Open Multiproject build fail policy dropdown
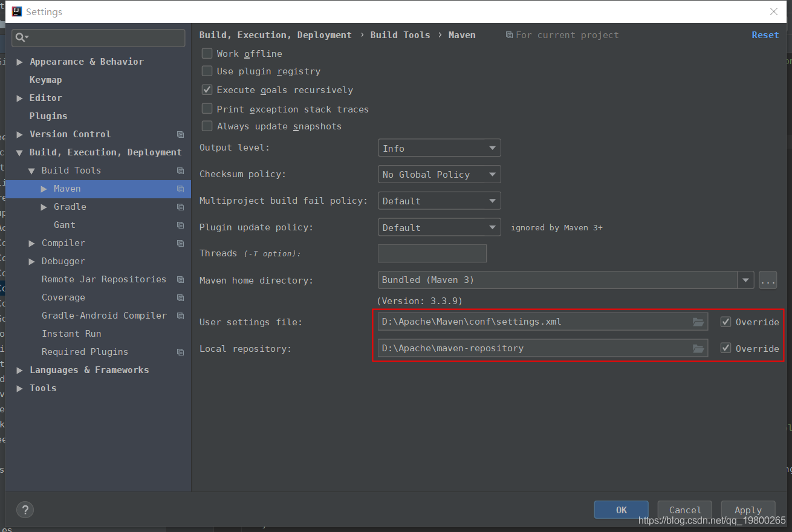The image size is (792, 532). (x=440, y=201)
